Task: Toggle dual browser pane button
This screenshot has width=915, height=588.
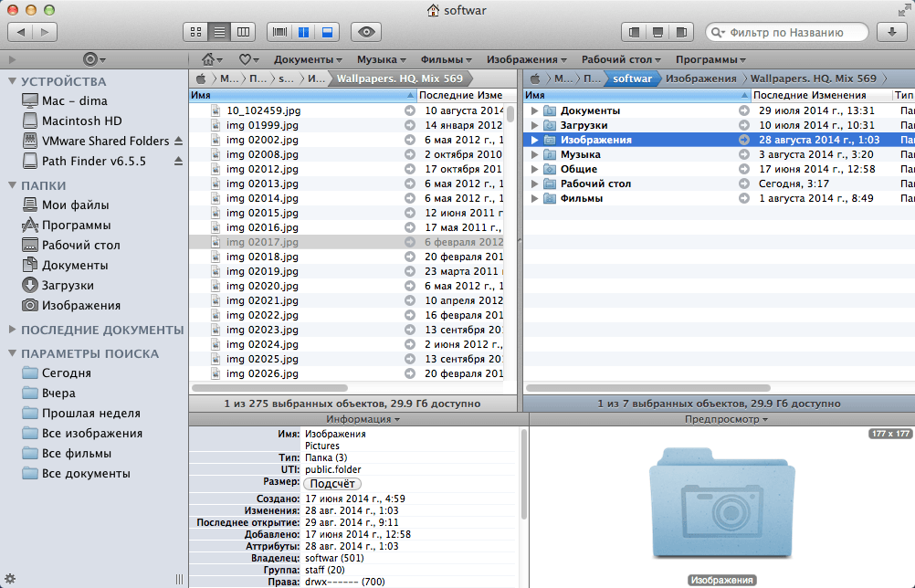Action: tap(303, 32)
